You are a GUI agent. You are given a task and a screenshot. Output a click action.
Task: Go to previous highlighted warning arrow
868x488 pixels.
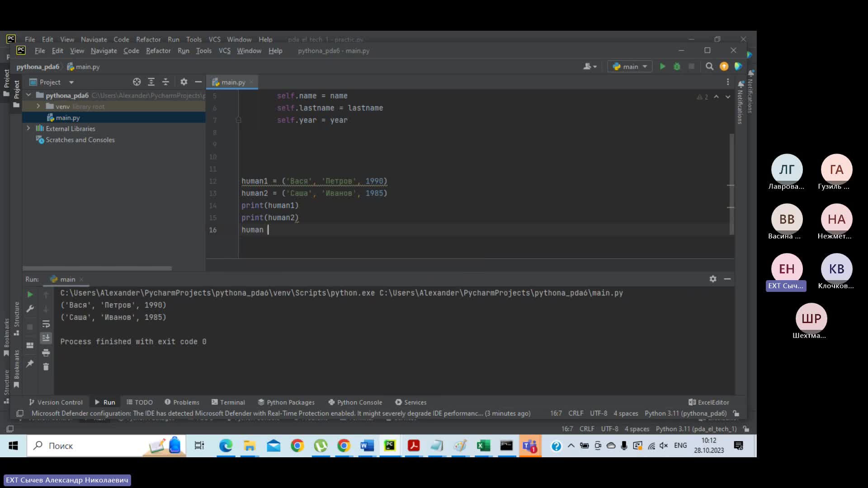pyautogui.click(x=716, y=97)
